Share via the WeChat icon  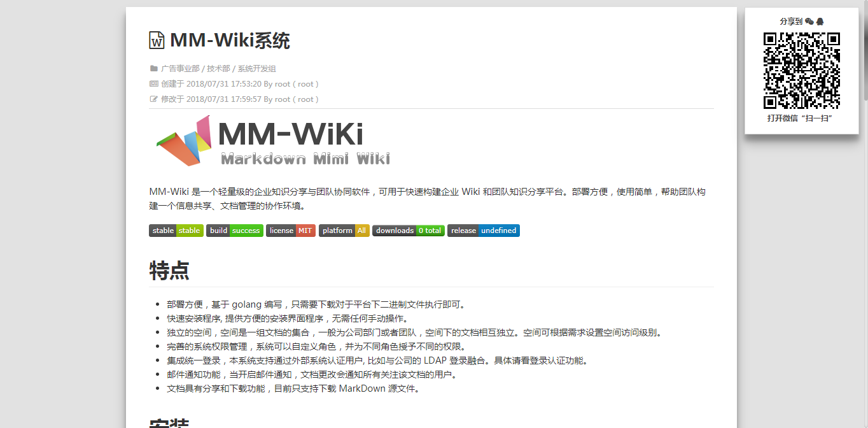(809, 21)
